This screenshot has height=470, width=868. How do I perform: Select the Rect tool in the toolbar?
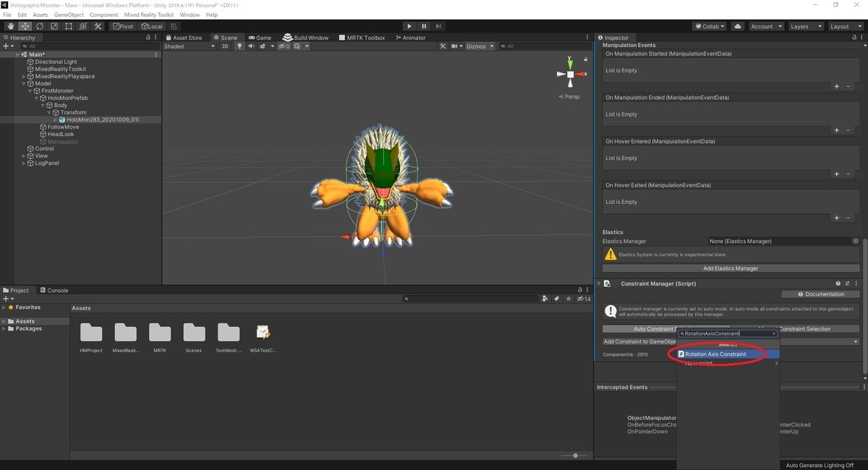click(x=68, y=26)
